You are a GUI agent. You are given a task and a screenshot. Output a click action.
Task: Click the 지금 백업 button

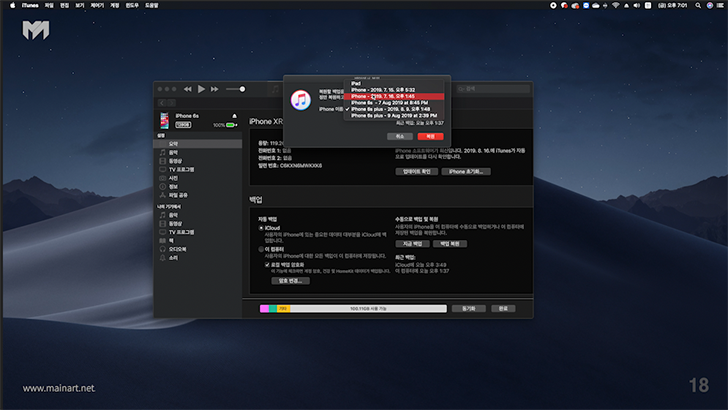[412, 244]
